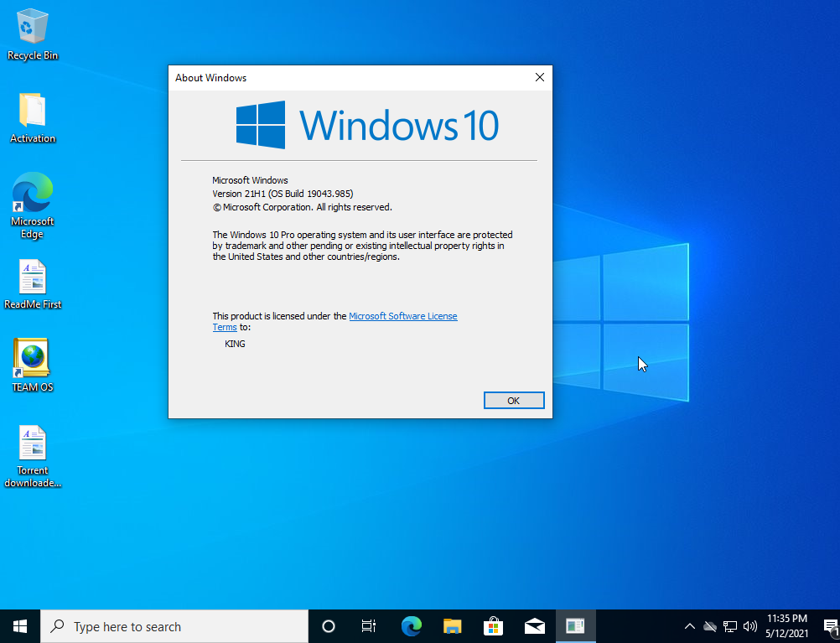The height and width of the screenshot is (643, 840).
Task: Click the About Windows winver taskbar button
Action: [x=575, y=626]
